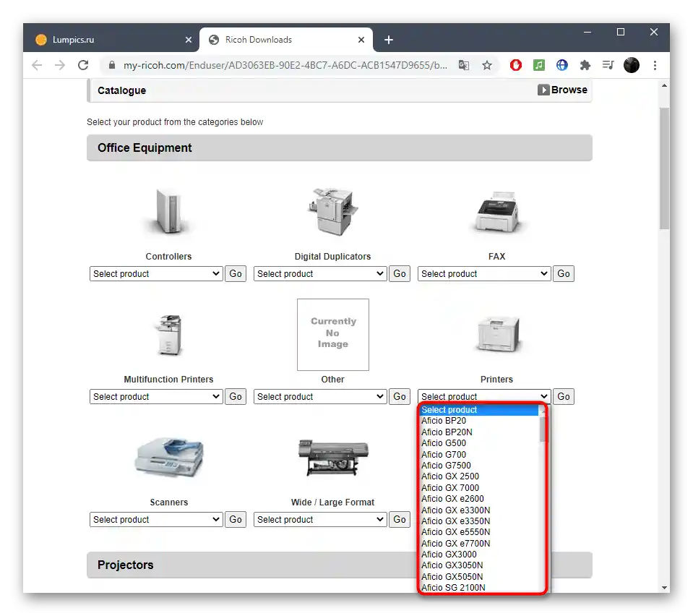This screenshot has width=693, height=616.
Task: Choose Aficio GX3050N option
Action: (x=479, y=565)
